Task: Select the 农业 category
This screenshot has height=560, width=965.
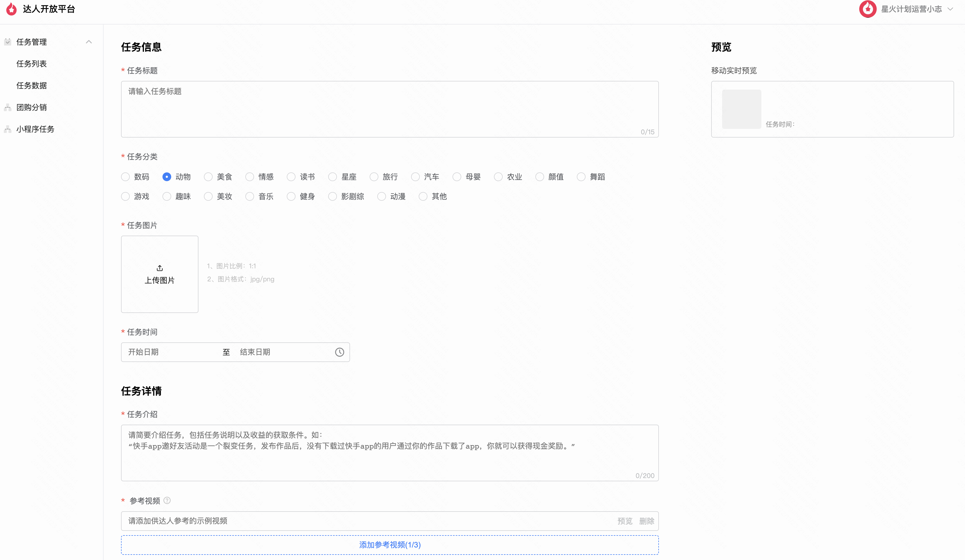Action: pyautogui.click(x=508, y=177)
